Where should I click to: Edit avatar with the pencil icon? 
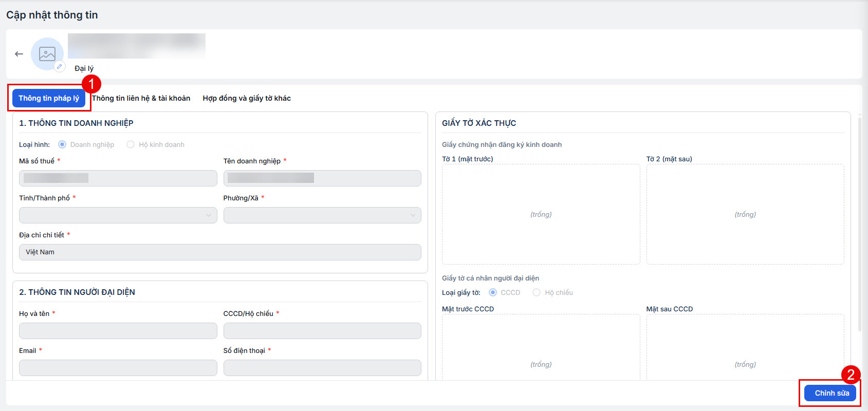pyautogui.click(x=60, y=66)
